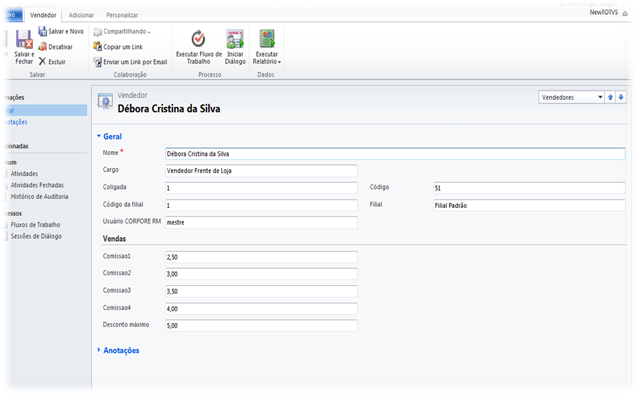
Task: Go to previous record with up arrow
Action: tap(610, 97)
